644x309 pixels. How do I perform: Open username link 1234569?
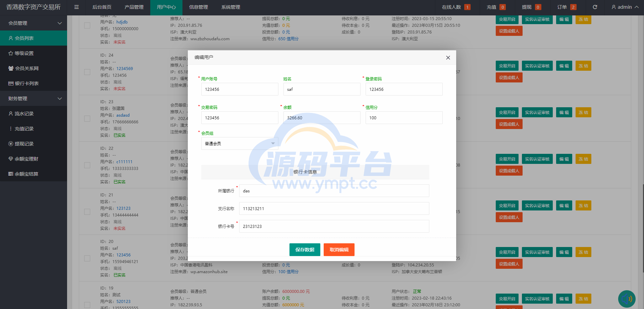click(x=125, y=69)
